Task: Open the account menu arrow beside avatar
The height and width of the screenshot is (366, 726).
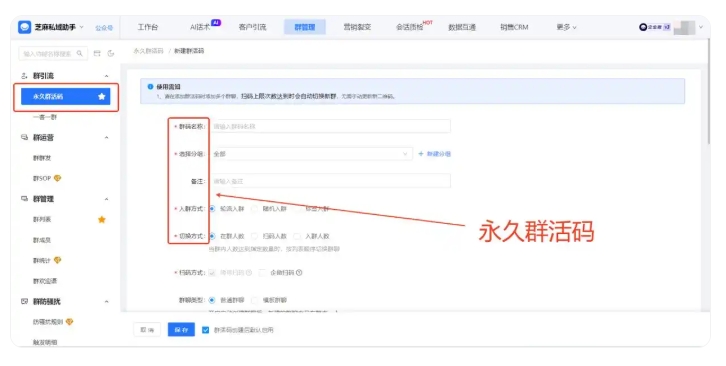Action: [x=701, y=27]
